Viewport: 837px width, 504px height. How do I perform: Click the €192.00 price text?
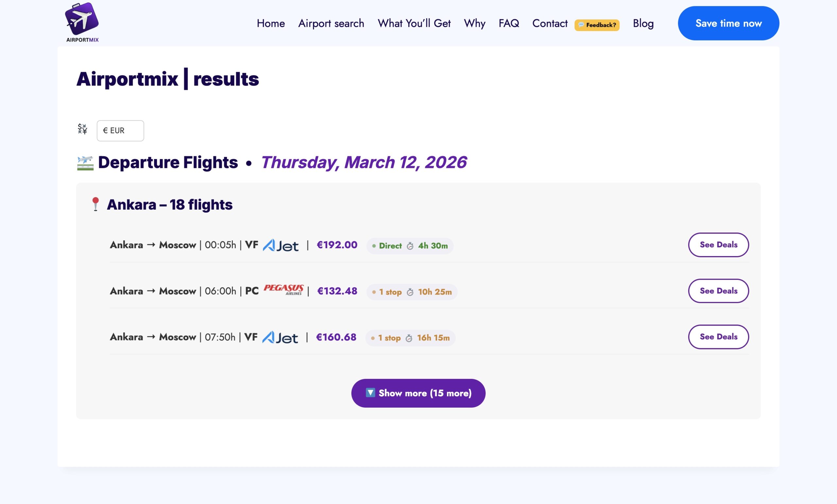point(337,245)
